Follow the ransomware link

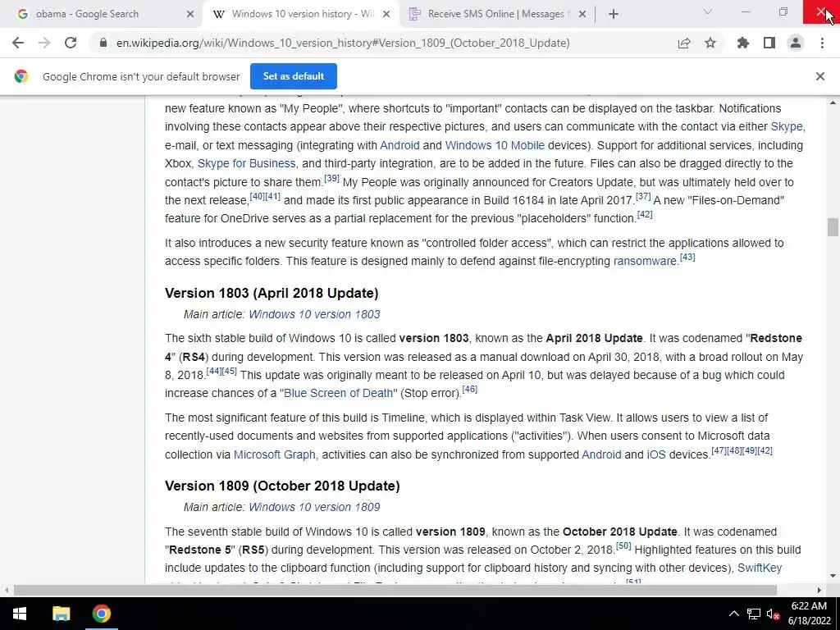[x=645, y=261]
